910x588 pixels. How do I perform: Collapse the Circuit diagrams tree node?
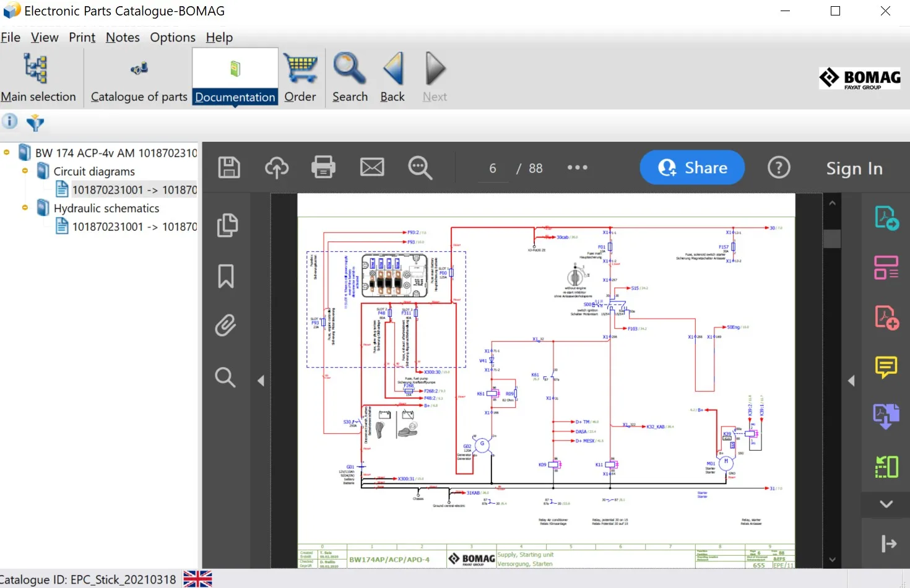tap(25, 171)
